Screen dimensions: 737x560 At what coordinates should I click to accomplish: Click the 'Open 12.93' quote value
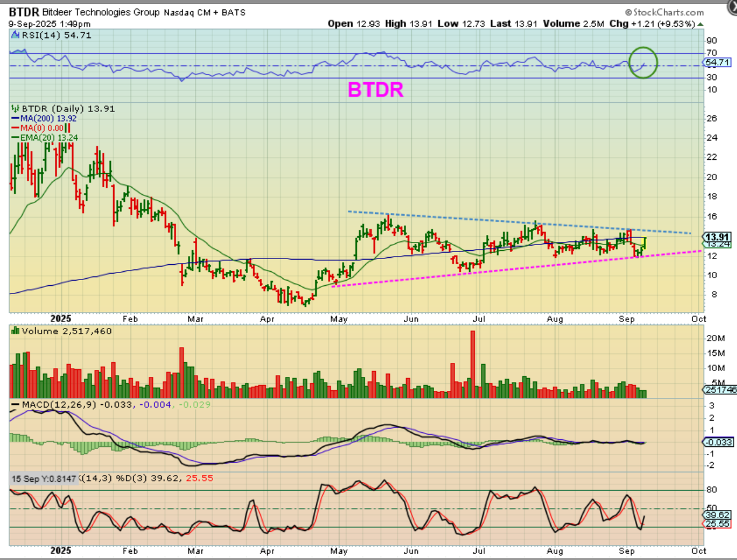(x=354, y=24)
